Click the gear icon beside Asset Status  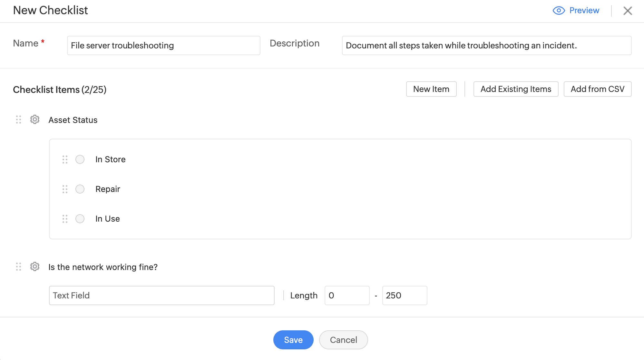(35, 120)
